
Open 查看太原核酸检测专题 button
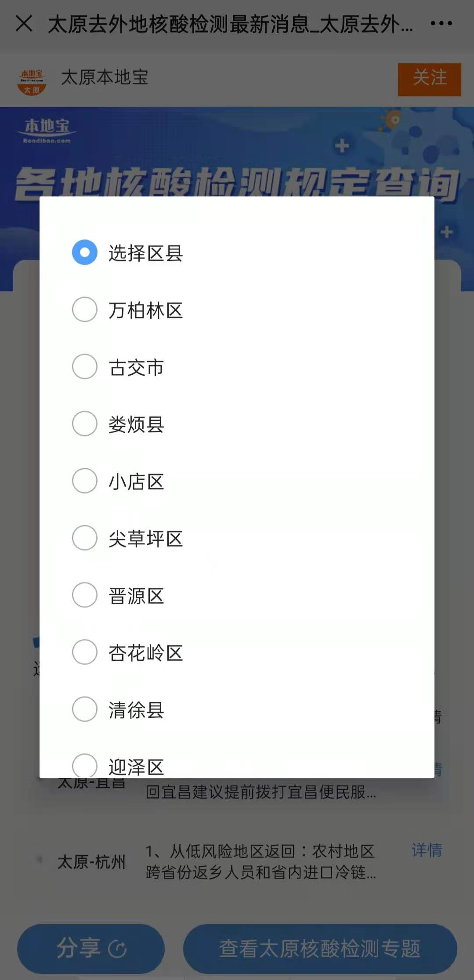(x=320, y=948)
